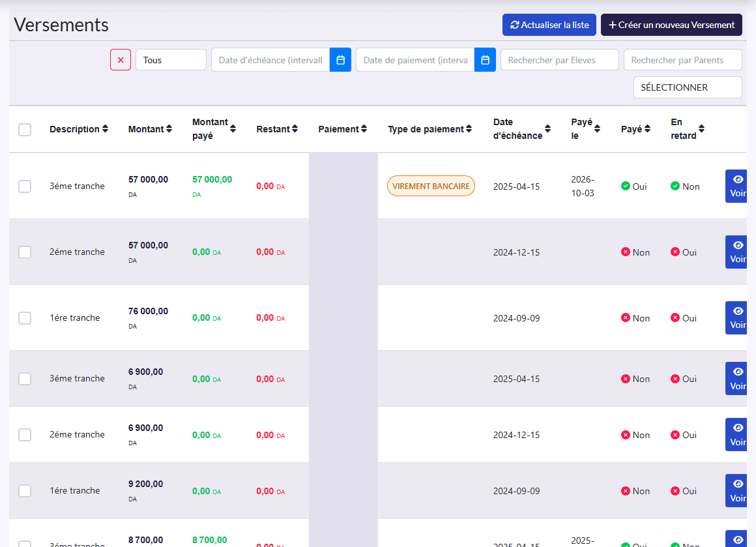Focus the Date d'échéance interval field
756x547 pixels.
click(270, 60)
